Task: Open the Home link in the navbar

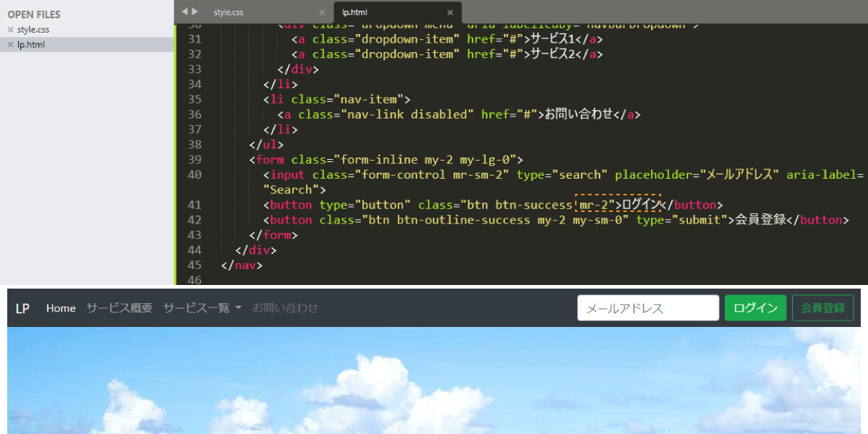Action: point(61,308)
